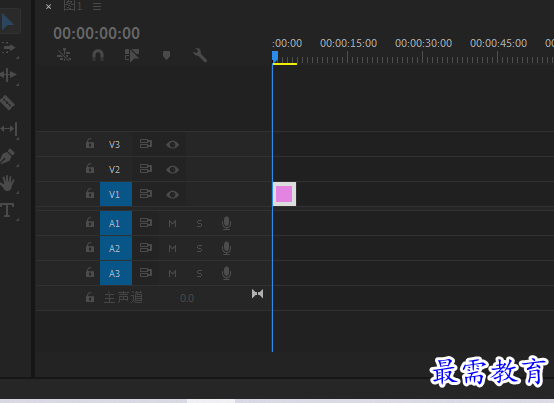Untarget track A3
Viewport: 554px width, 403px height.
coord(116,273)
